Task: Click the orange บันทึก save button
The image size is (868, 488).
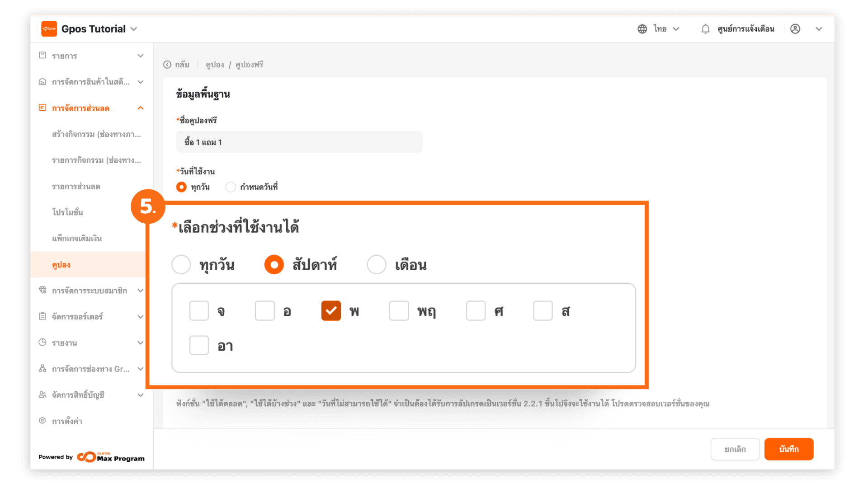Action: pos(788,449)
